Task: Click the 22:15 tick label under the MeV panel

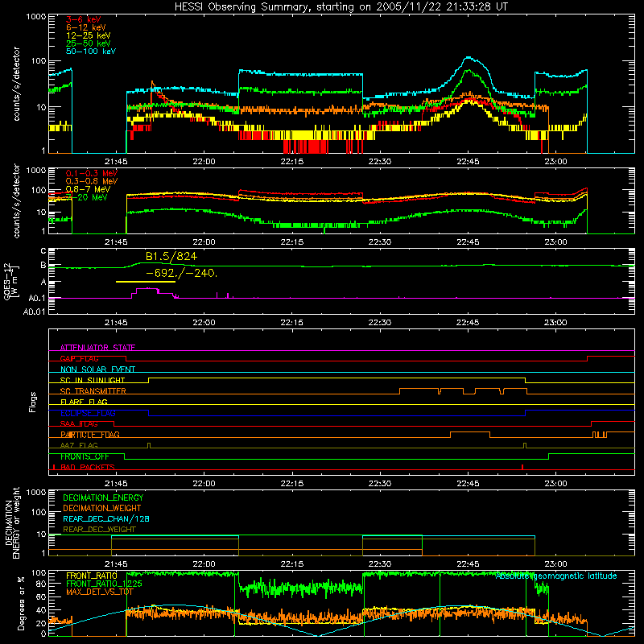Action: [x=292, y=242]
